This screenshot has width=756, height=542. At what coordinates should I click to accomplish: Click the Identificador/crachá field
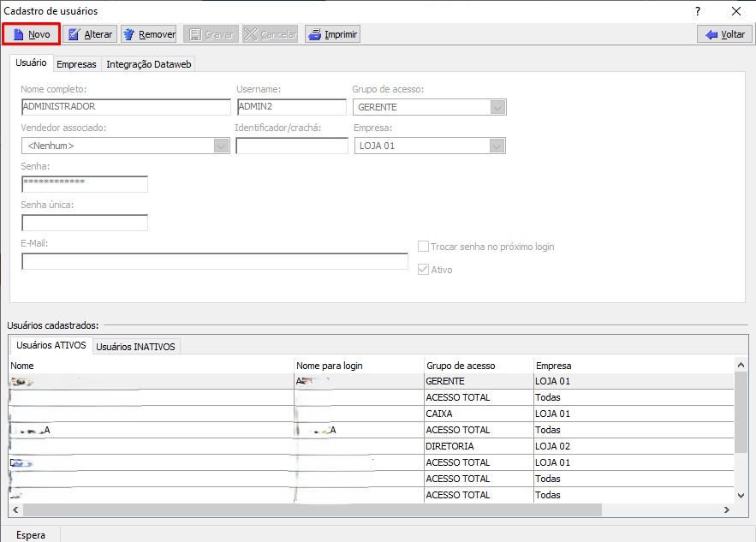coord(292,146)
